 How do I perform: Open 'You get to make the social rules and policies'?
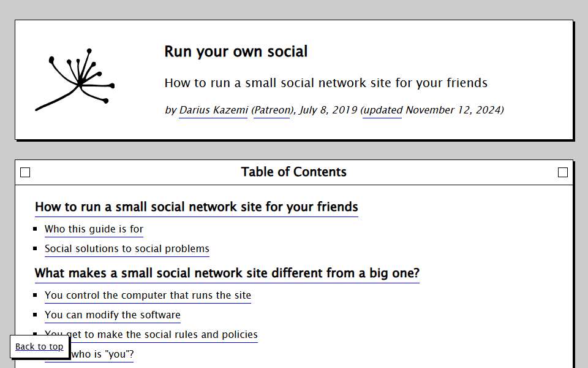(165, 335)
